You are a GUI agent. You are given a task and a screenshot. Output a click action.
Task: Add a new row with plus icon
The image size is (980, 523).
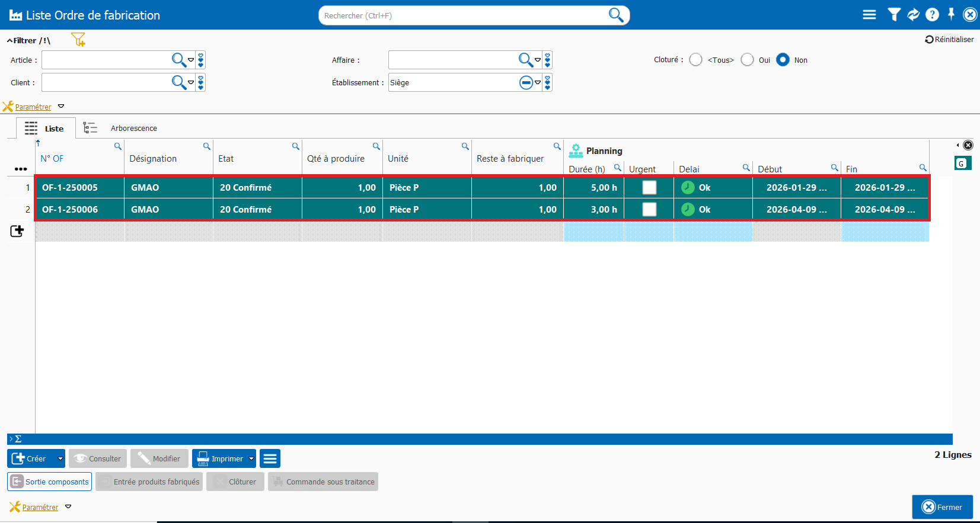coord(17,231)
